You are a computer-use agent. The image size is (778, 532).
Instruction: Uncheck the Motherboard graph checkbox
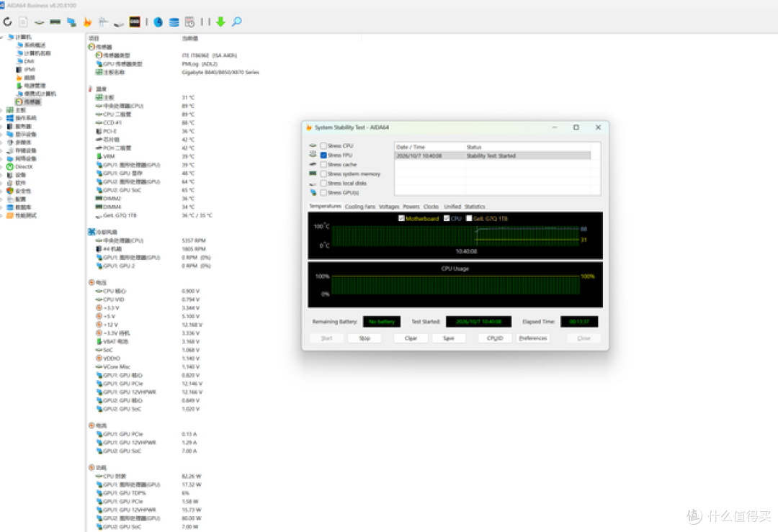point(401,218)
